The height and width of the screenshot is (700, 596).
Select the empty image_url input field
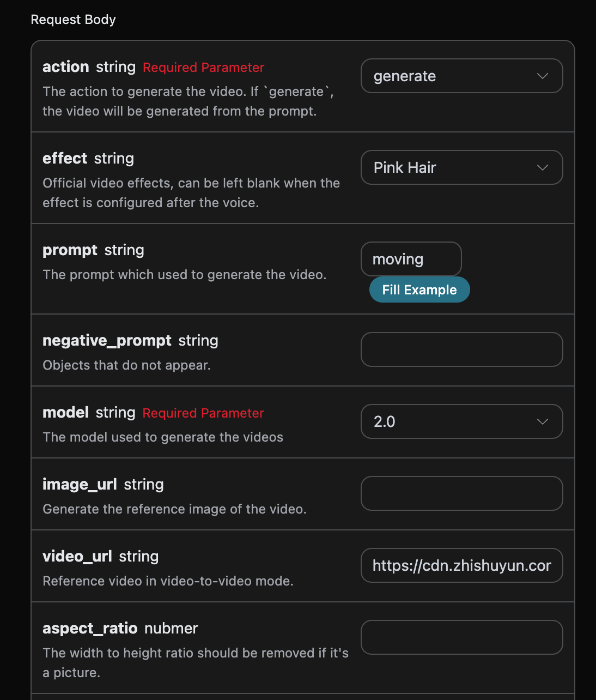[x=461, y=494]
